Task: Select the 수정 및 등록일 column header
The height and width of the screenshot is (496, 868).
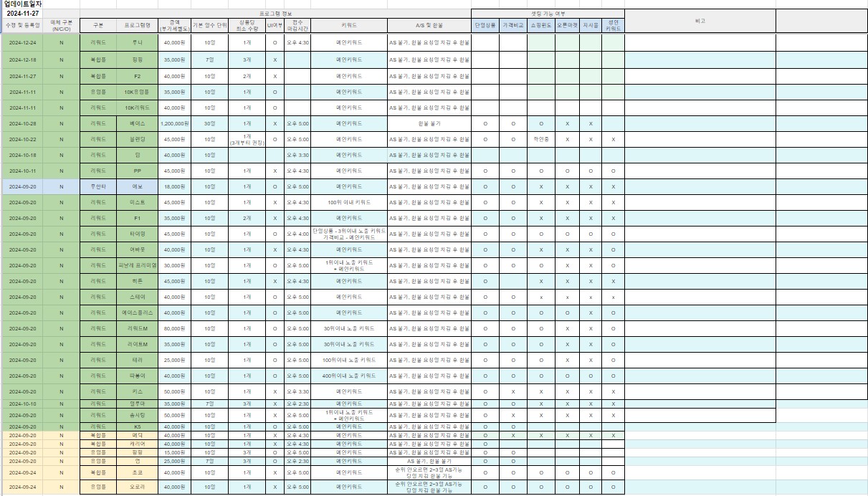Action: click(22, 24)
